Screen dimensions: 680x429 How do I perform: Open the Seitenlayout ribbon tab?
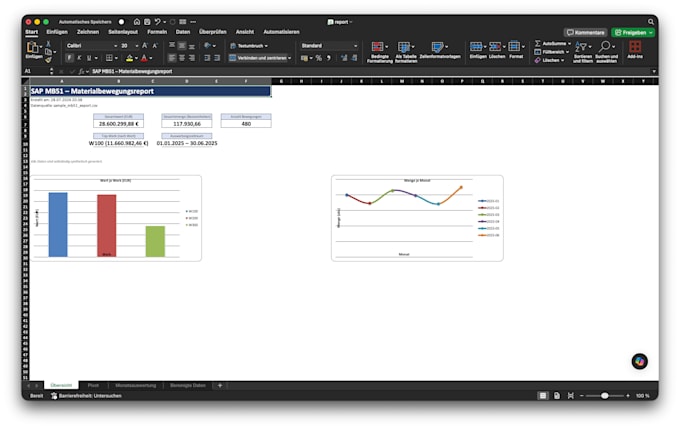click(x=123, y=32)
